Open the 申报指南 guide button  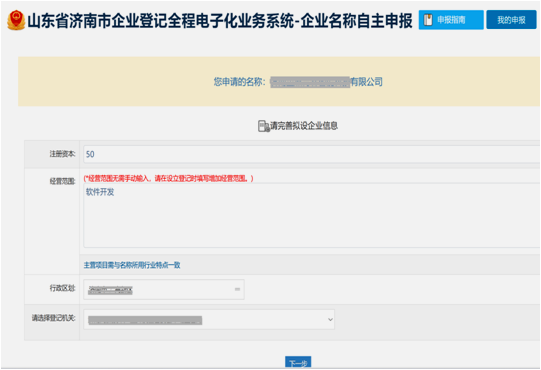point(451,20)
